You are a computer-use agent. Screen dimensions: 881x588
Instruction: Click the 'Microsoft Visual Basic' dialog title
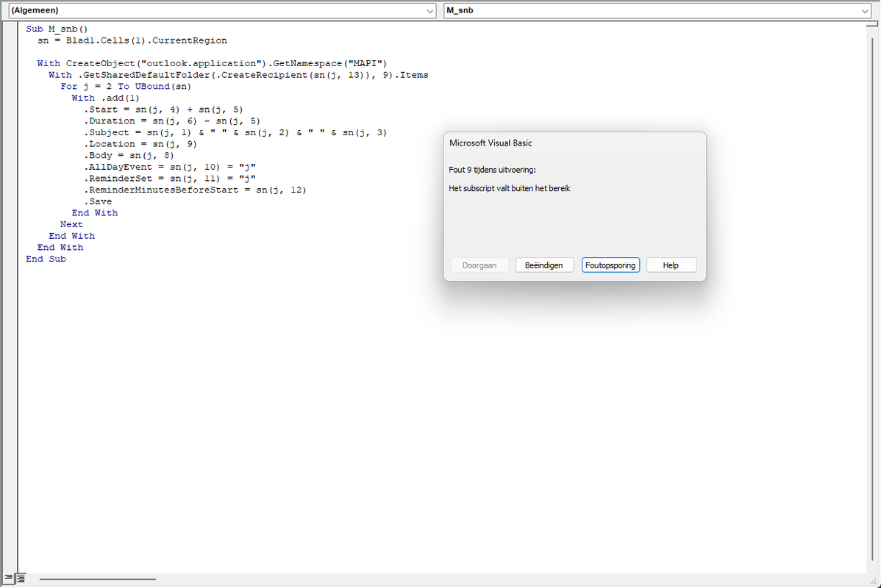click(x=491, y=143)
